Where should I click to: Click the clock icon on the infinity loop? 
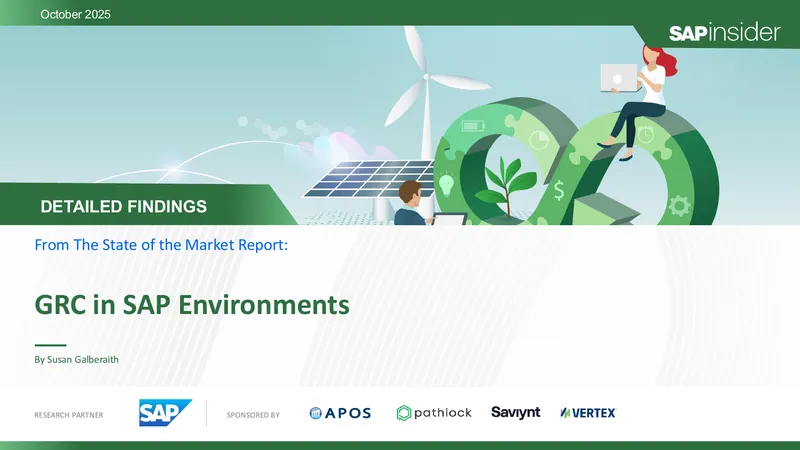(645, 134)
